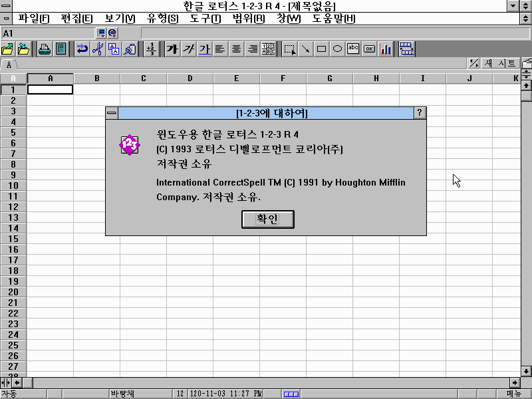Screen dimensions: 532x399
Task: Align cell contents left
Action: pyautogui.click(x=220, y=49)
